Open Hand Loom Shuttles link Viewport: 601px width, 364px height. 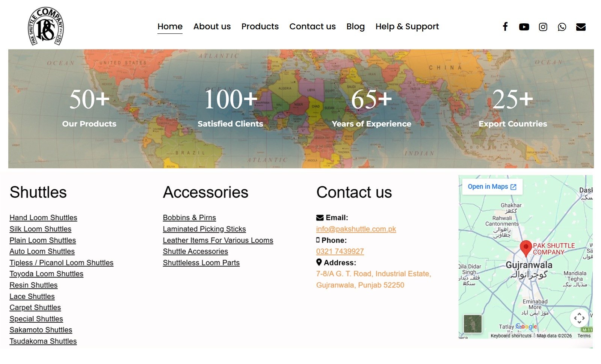[x=43, y=218]
